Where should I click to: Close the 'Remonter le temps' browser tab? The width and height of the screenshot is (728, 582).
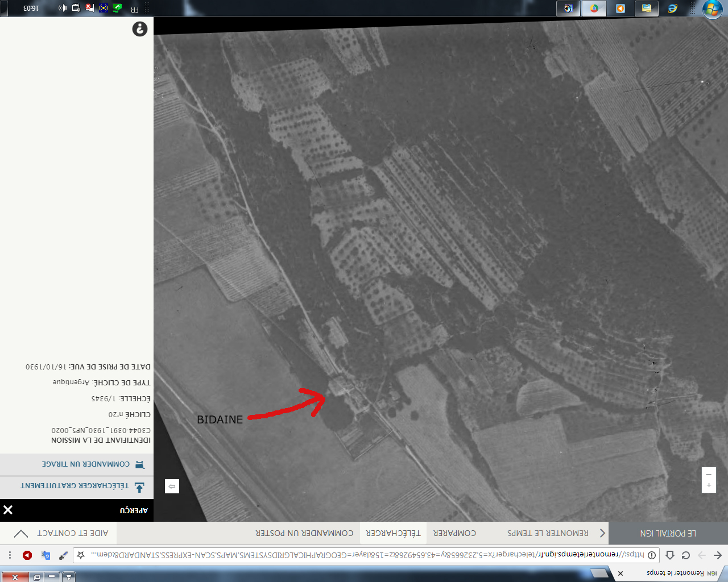click(621, 573)
